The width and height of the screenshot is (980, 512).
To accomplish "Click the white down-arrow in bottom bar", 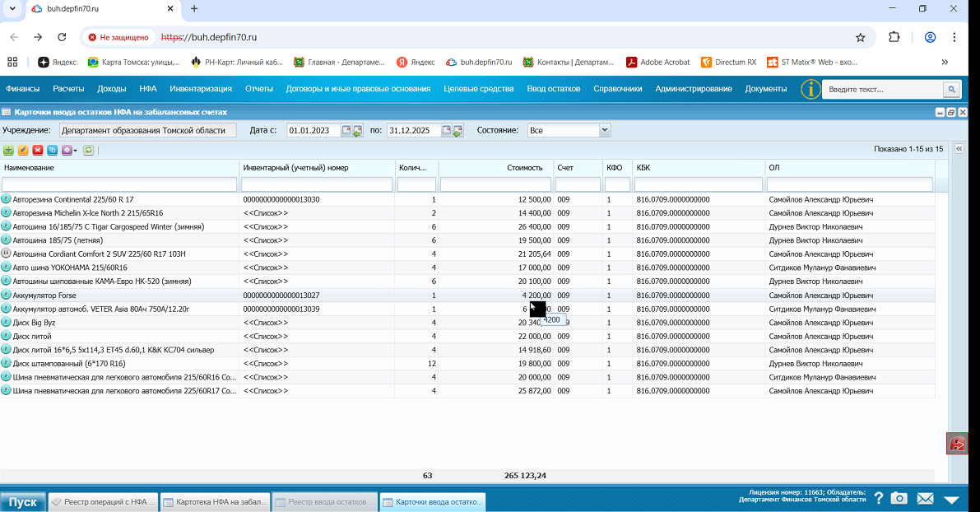I will (951, 500).
